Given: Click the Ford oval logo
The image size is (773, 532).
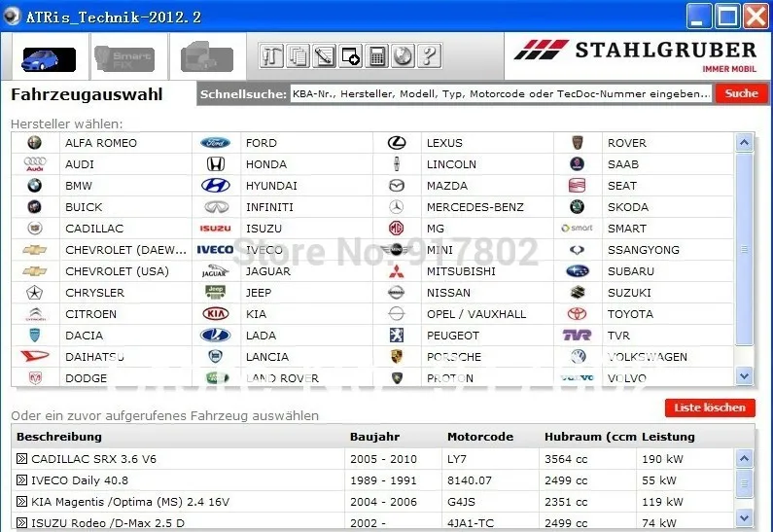Looking at the screenshot, I should pos(216,143).
